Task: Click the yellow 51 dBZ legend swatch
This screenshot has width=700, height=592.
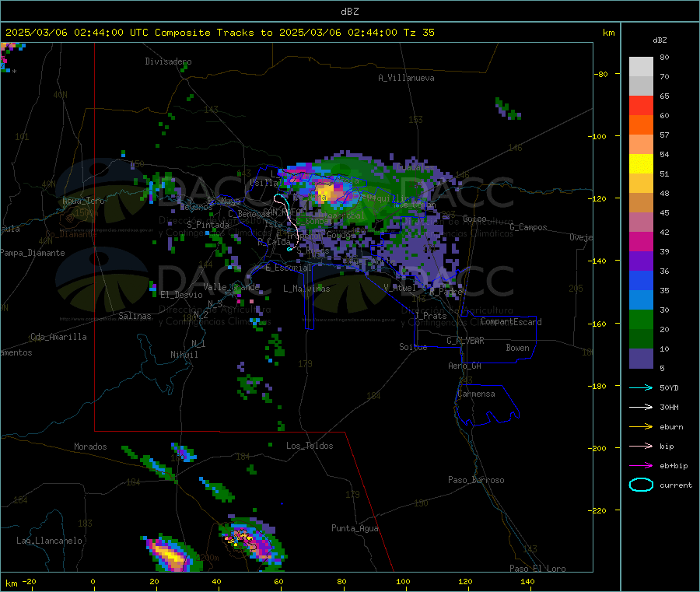Action: point(641,164)
